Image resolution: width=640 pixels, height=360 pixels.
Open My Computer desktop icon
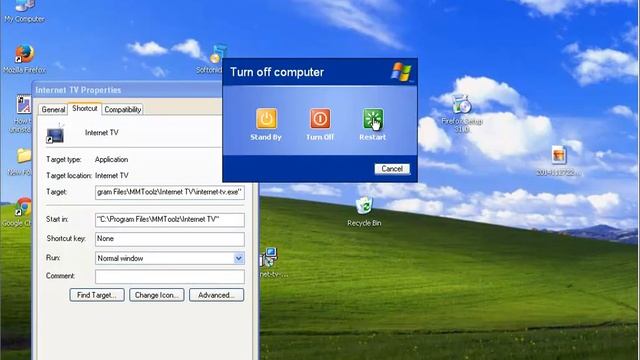(24, 6)
